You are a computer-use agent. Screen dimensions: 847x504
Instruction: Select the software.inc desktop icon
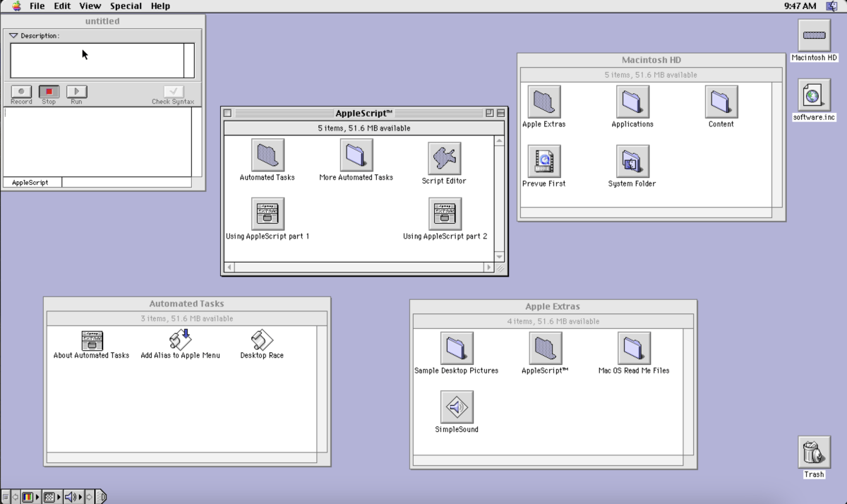[814, 95]
